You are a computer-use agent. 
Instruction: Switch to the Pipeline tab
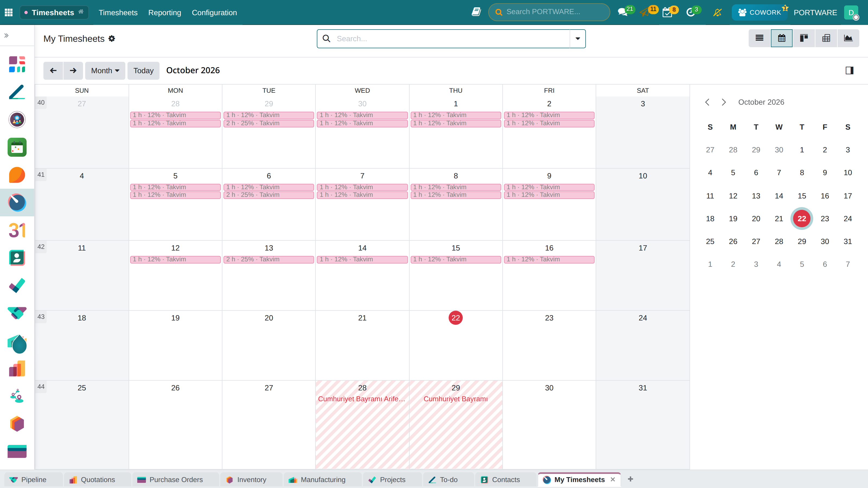[34, 480]
